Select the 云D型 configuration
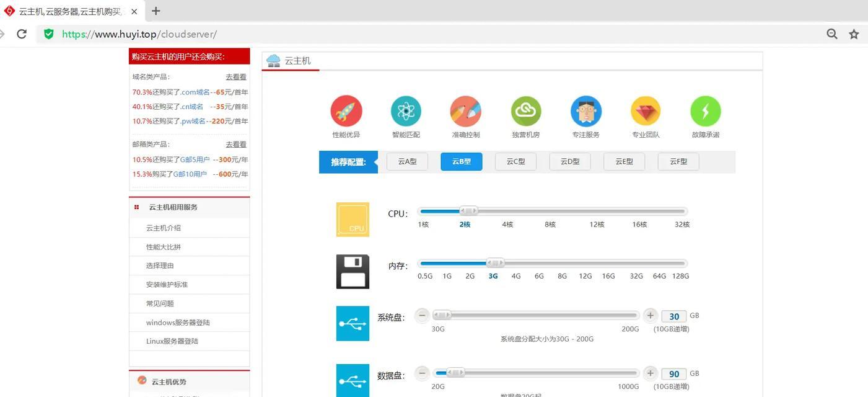Screen dimensions: 868x397 (x=570, y=161)
